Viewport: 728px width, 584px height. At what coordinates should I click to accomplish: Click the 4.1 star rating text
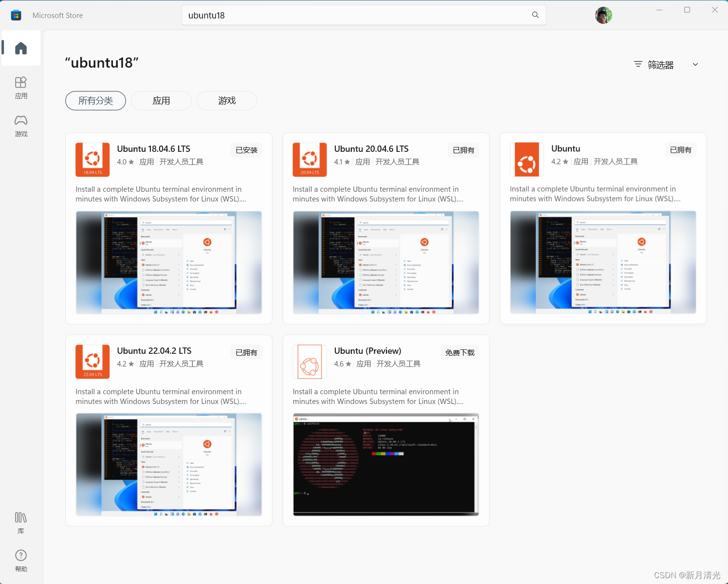[x=342, y=162]
